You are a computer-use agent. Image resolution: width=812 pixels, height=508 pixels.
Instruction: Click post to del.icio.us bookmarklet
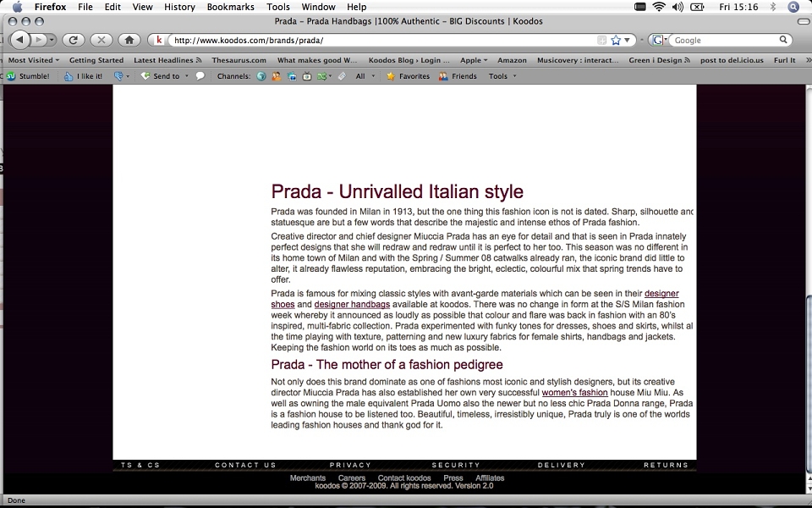pyautogui.click(x=732, y=60)
